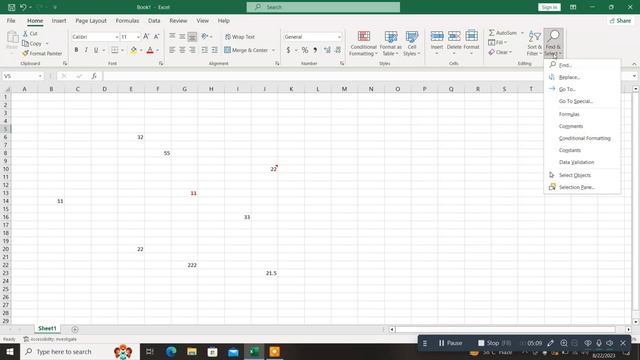
Task: Click the Windows Start button
Action: (9, 351)
